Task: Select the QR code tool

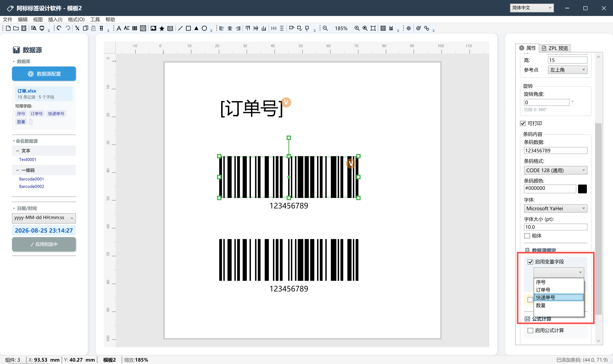Action: pos(143,29)
